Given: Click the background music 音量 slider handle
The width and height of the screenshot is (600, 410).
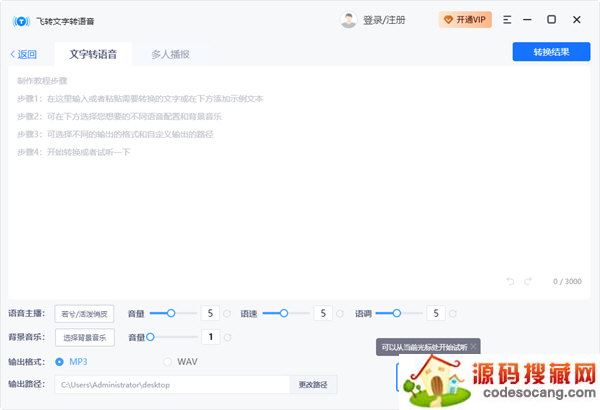Looking at the screenshot, I should 150,337.
